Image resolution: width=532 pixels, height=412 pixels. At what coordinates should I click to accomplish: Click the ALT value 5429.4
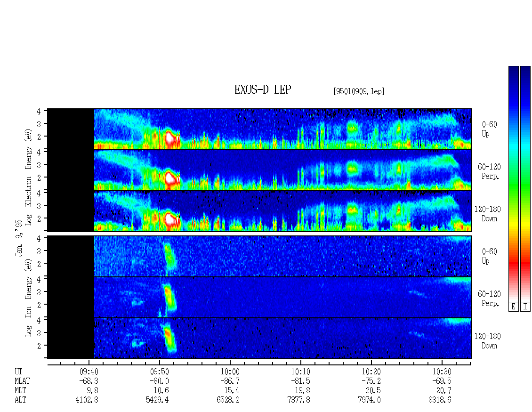pos(157,400)
